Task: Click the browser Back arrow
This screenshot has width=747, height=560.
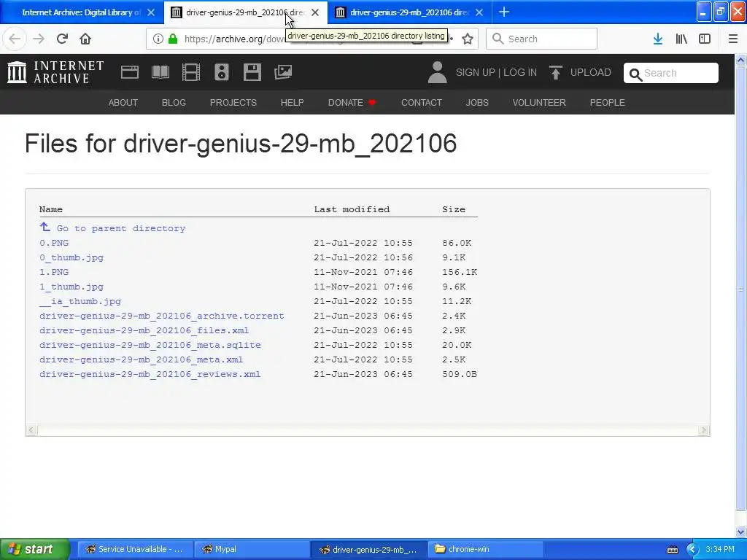Action: tap(15, 39)
